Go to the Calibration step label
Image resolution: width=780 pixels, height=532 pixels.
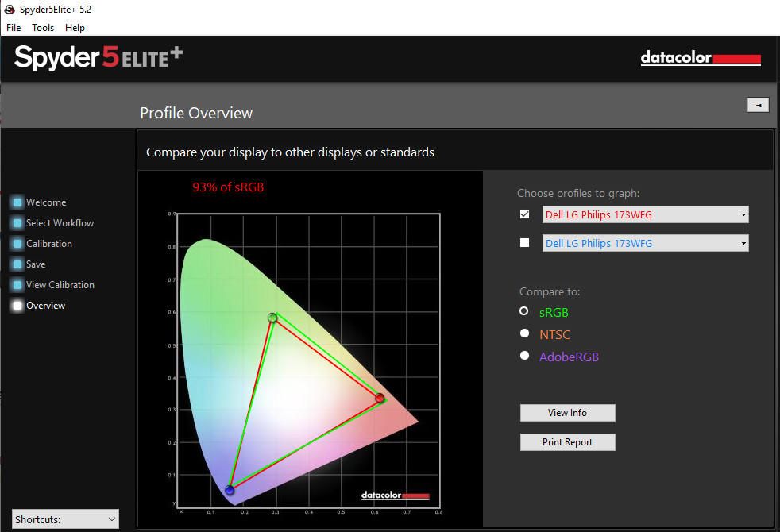click(48, 244)
